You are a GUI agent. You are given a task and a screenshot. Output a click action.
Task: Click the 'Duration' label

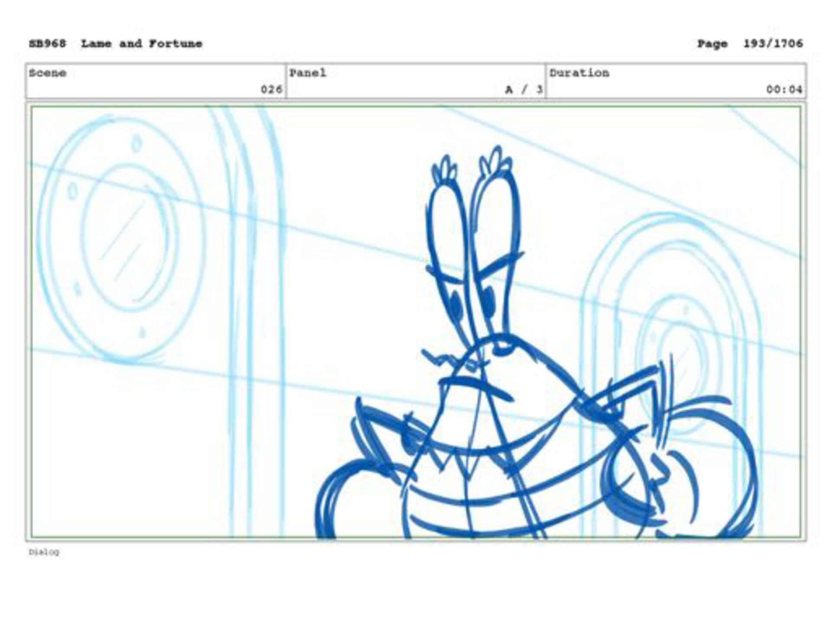tap(579, 73)
